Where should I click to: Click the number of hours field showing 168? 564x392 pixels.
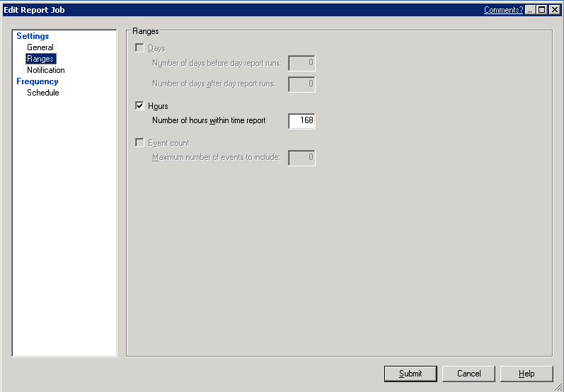click(x=301, y=121)
